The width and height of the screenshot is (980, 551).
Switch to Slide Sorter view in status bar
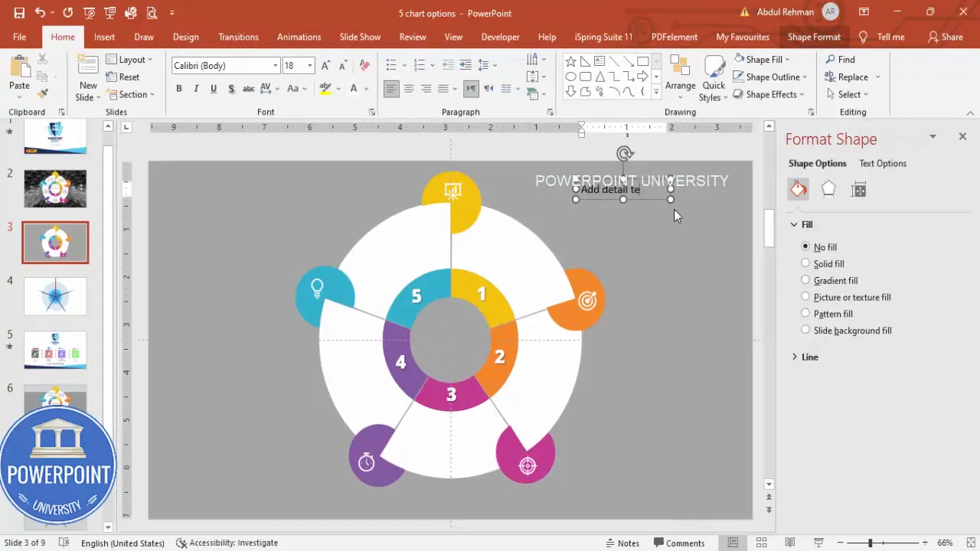[x=761, y=543]
